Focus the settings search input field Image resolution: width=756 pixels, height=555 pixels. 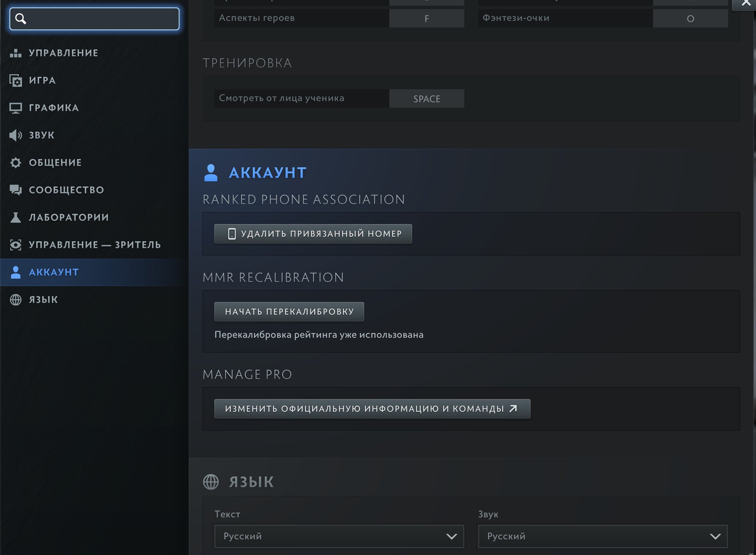click(101, 19)
